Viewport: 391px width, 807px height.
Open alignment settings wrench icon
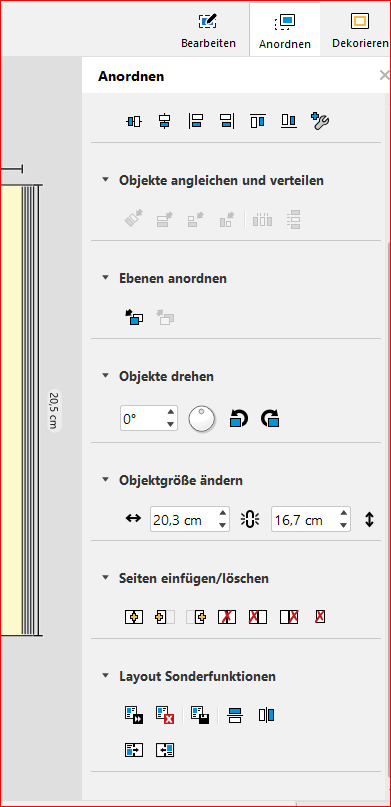click(x=320, y=121)
